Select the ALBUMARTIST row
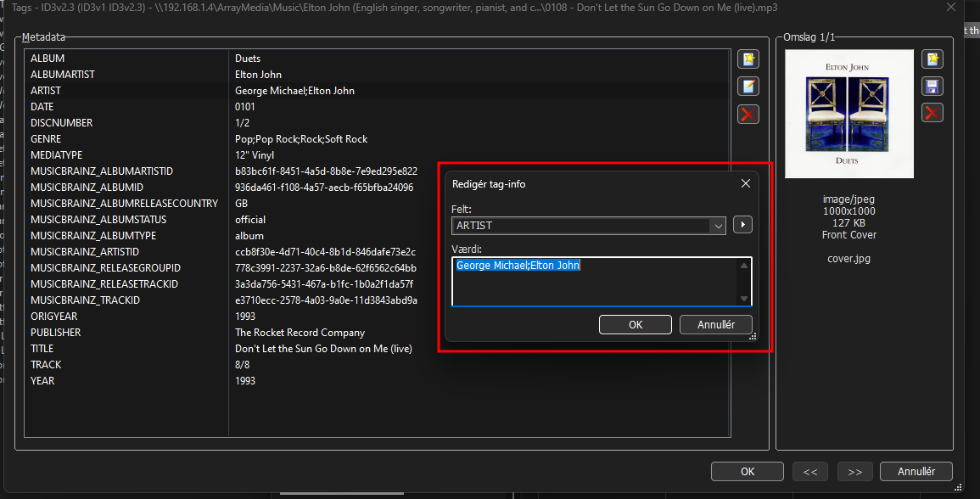Screen dimensions: 980x499 (377, 75)
